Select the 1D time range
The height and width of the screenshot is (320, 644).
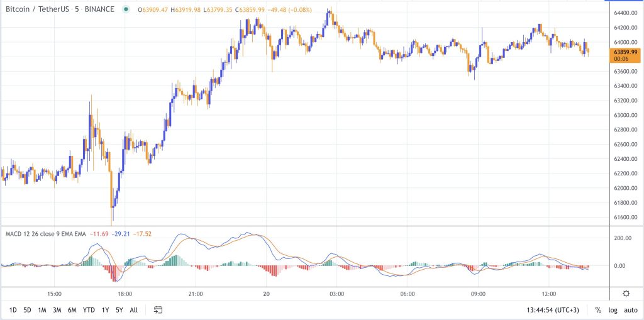click(x=13, y=310)
